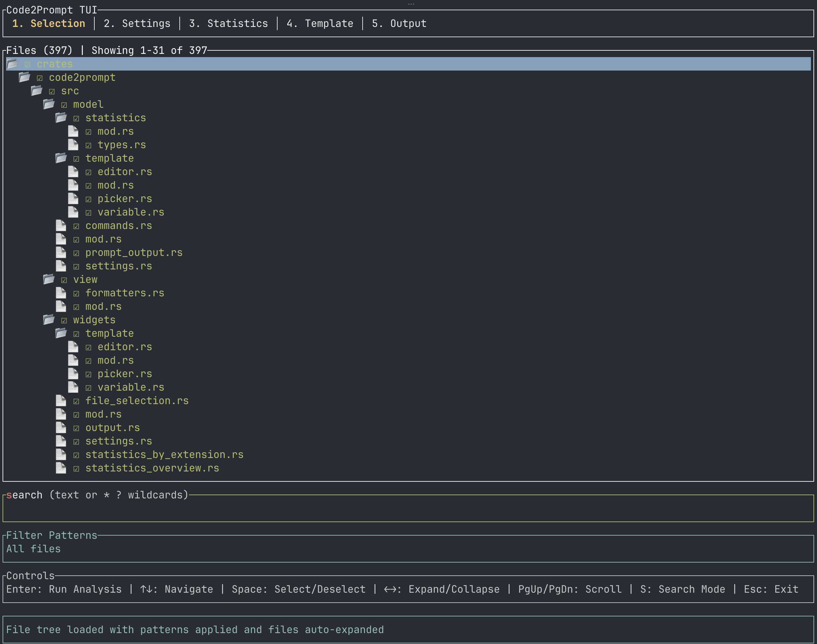Image resolution: width=817 pixels, height=644 pixels.
Task: Click the 'S: Search Mode' control hint
Action: pyautogui.click(x=683, y=589)
